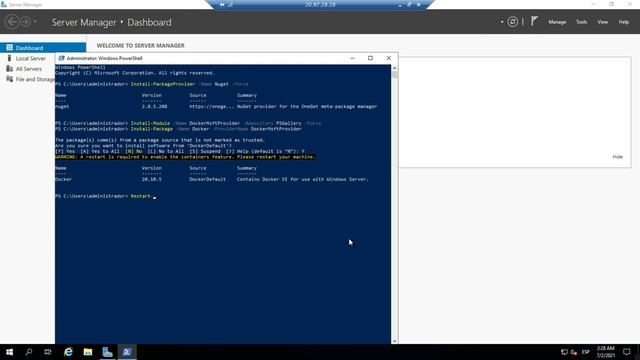The image size is (640, 360).
Task: Close the PowerShell window
Action: (x=389, y=58)
